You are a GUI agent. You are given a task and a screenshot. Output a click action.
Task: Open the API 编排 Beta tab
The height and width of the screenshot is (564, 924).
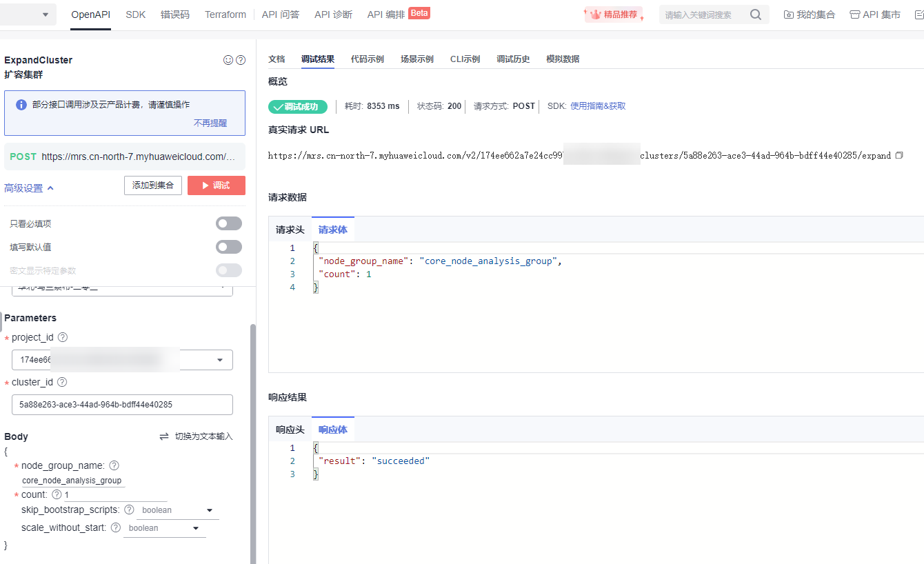click(x=399, y=14)
